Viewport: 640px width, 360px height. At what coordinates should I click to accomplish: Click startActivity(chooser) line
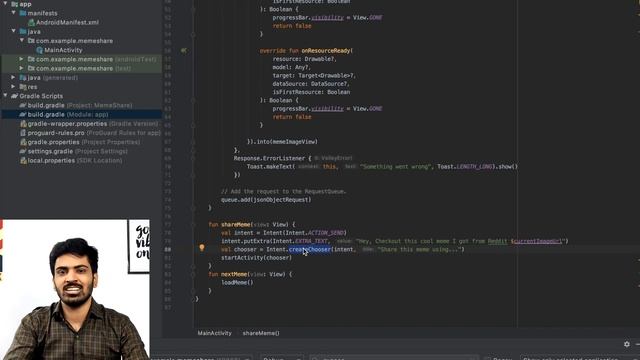(256, 258)
